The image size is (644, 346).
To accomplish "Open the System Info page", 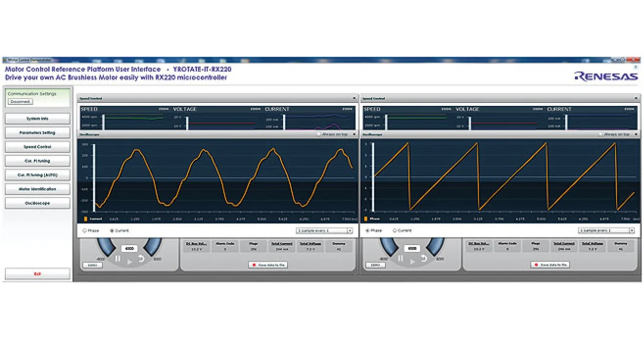I will pyautogui.click(x=38, y=119).
